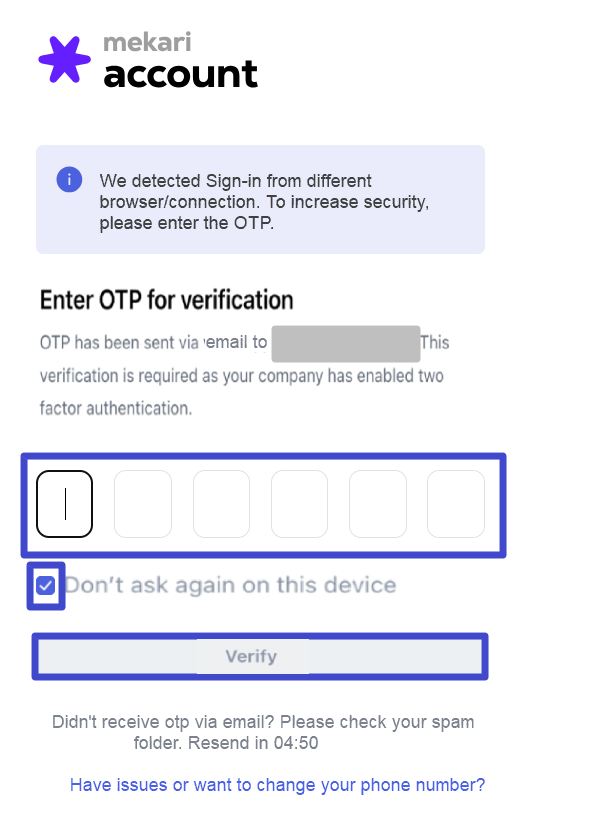The height and width of the screenshot is (830, 597).
Task: Click the 'factor authentication.' description line
Action: pyautogui.click(x=116, y=409)
